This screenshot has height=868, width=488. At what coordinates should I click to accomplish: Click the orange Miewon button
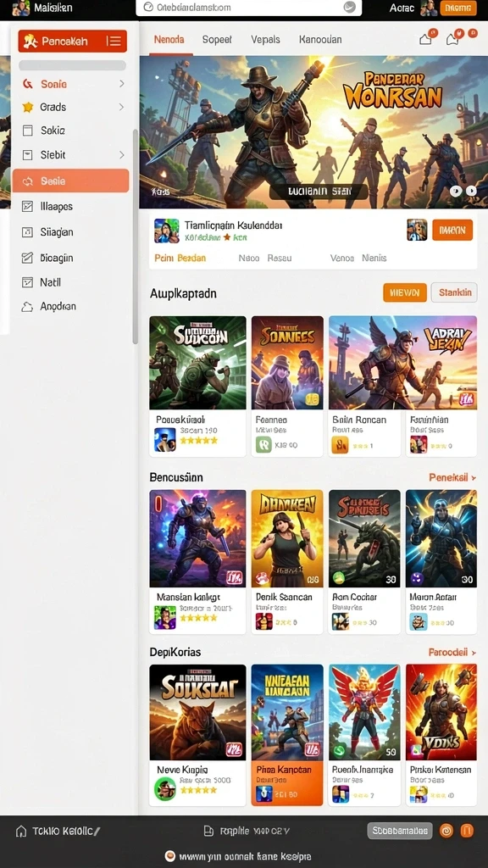point(404,292)
